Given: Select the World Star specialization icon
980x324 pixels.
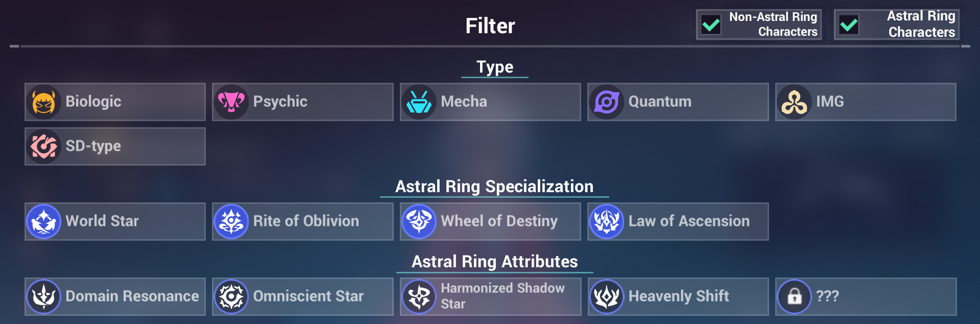Looking at the screenshot, I should (44, 221).
